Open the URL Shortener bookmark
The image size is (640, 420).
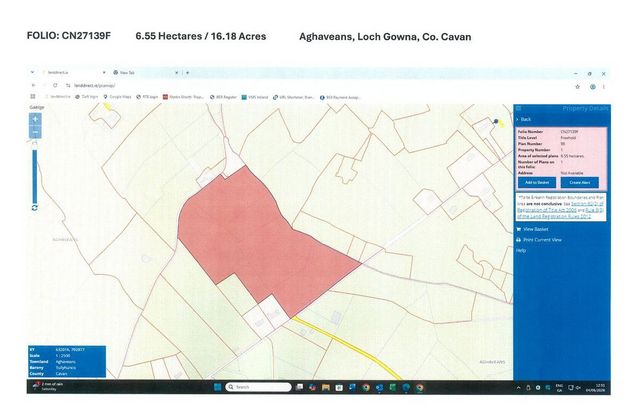point(294,97)
